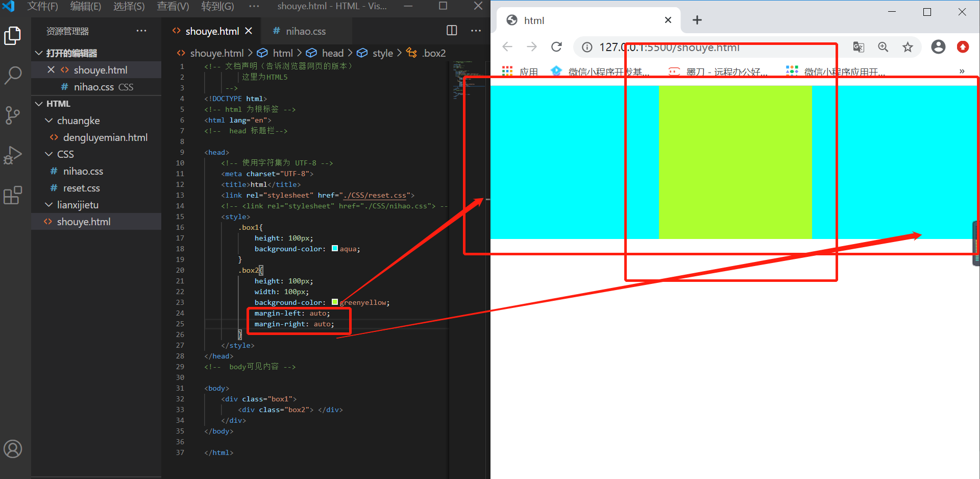This screenshot has width=980, height=479.
Task: Click style in the breadcrumb
Action: [382, 53]
